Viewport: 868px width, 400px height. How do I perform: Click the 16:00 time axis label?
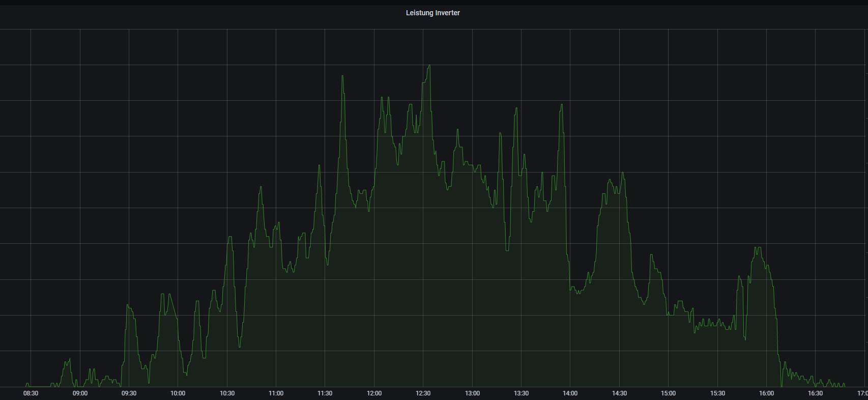click(x=766, y=393)
